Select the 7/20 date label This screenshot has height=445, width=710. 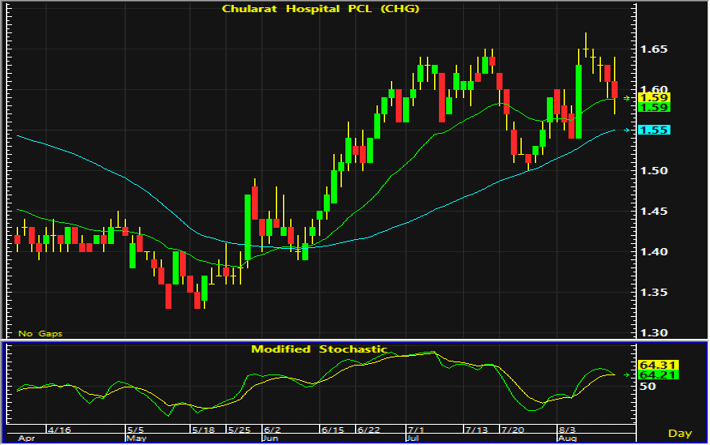tap(512, 430)
